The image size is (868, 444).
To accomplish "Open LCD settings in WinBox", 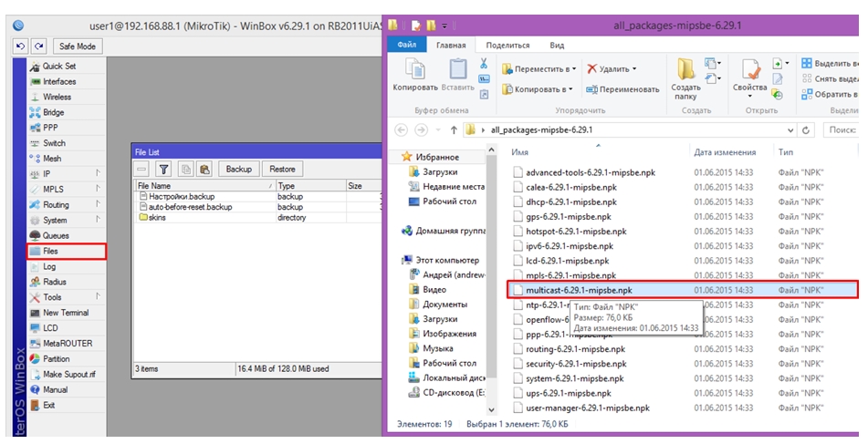I will tap(67, 328).
